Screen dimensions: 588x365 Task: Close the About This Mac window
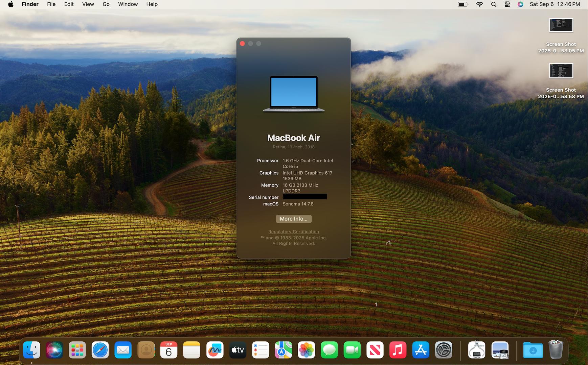coord(242,44)
